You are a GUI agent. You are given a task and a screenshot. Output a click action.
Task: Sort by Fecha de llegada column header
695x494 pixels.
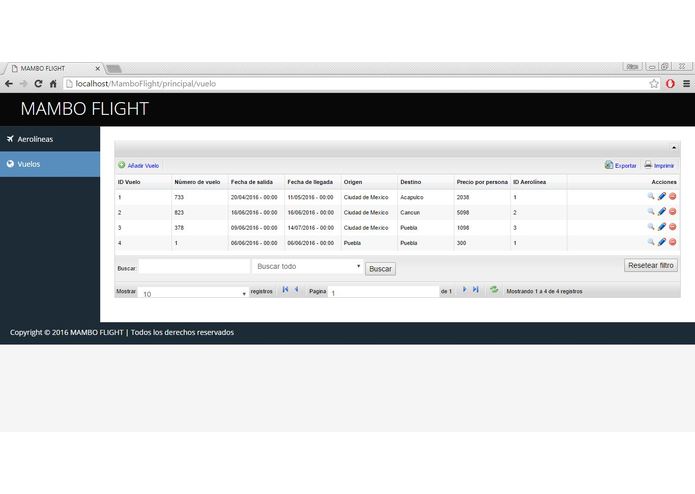[x=310, y=182]
